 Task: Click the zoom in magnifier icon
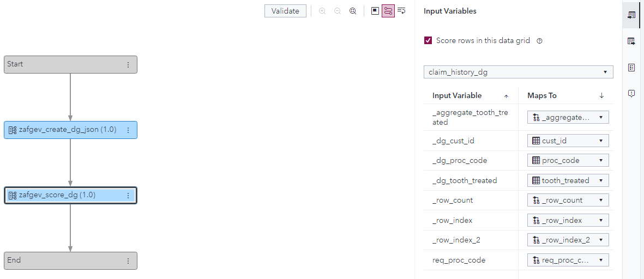322,11
